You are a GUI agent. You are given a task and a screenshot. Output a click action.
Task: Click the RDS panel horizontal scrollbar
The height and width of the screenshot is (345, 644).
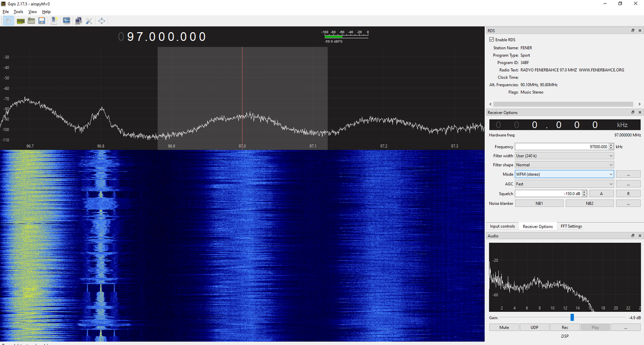click(x=563, y=104)
